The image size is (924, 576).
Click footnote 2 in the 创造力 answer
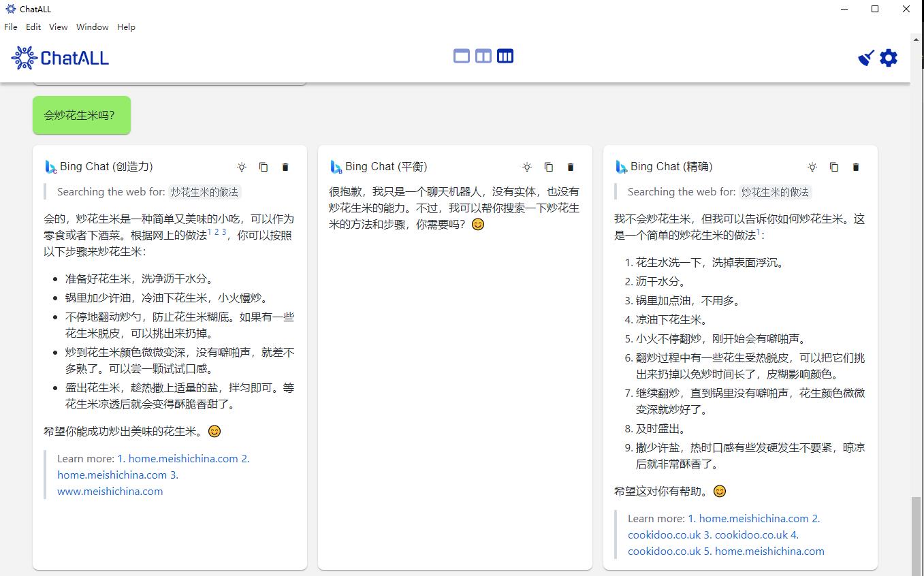pos(217,232)
